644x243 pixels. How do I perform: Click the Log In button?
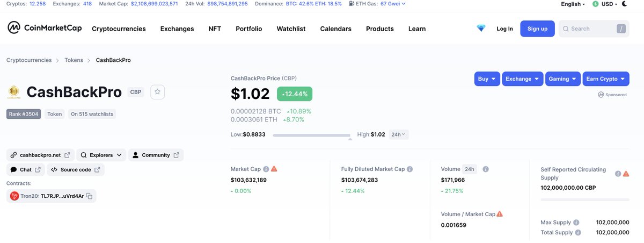(x=504, y=28)
